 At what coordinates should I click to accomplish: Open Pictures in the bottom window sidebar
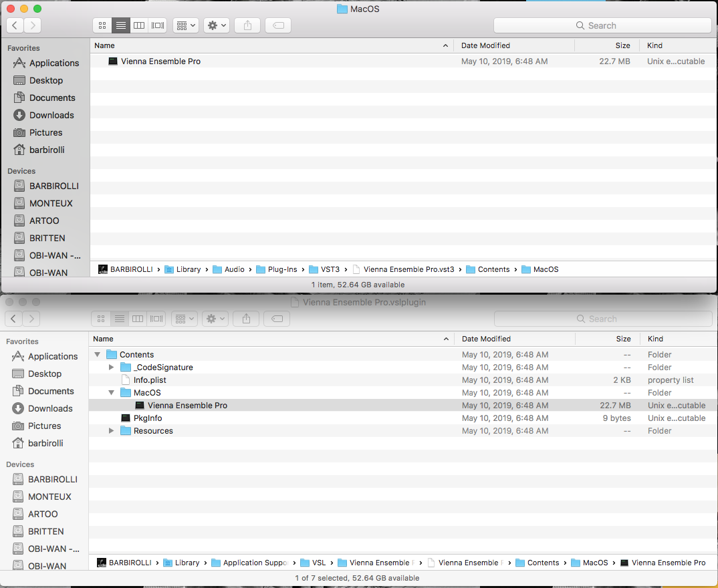pyautogui.click(x=36, y=426)
